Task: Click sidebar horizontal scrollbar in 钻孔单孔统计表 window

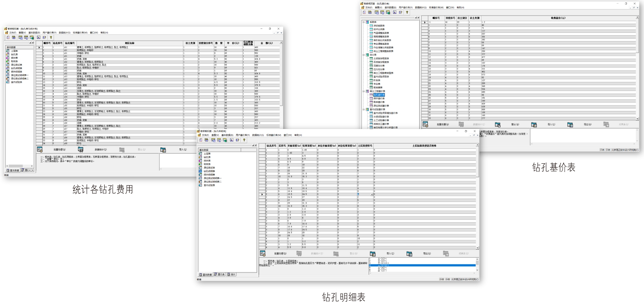Action: tap(16, 166)
